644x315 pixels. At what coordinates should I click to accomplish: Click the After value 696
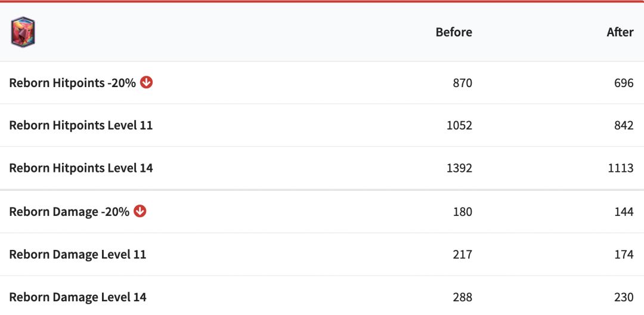(x=624, y=83)
